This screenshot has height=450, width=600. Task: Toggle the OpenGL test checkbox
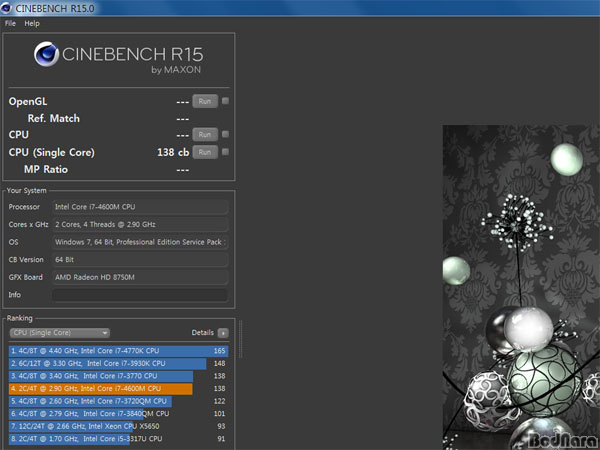225,101
